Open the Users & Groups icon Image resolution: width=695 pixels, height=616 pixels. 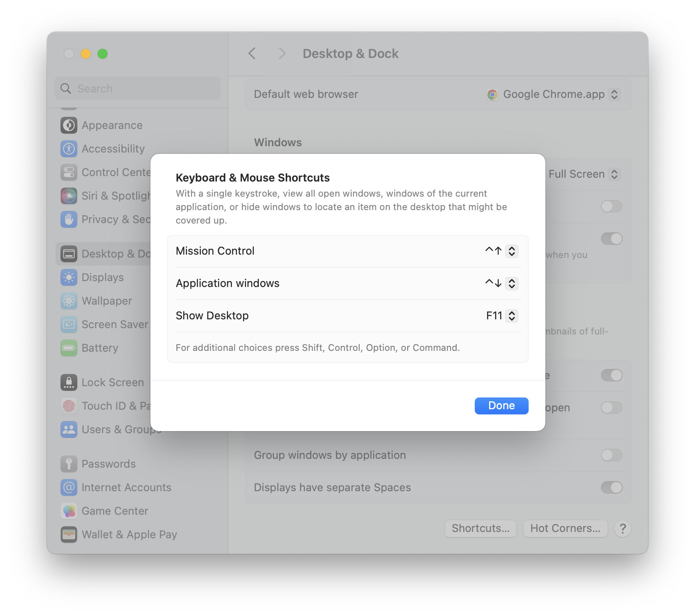click(69, 429)
